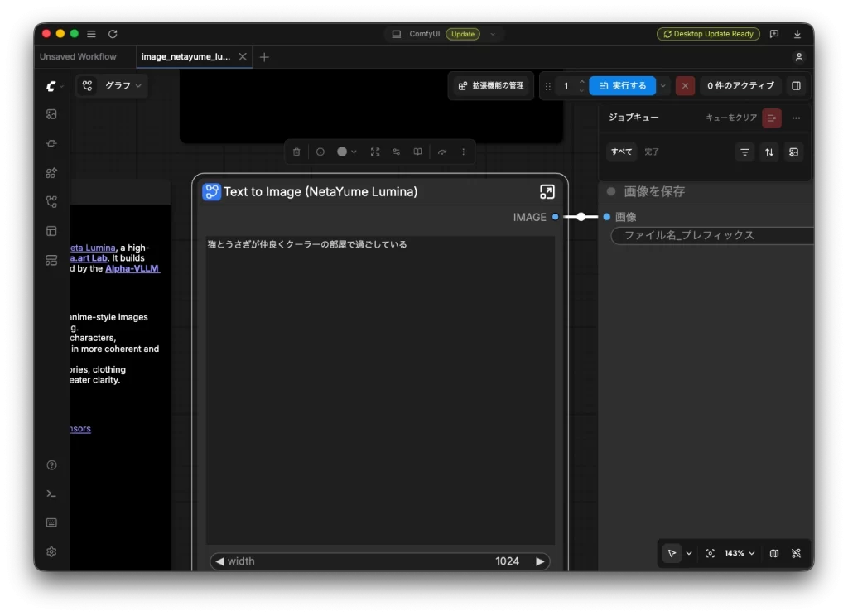Toggle link visibility icon at bottom right

point(796,553)
